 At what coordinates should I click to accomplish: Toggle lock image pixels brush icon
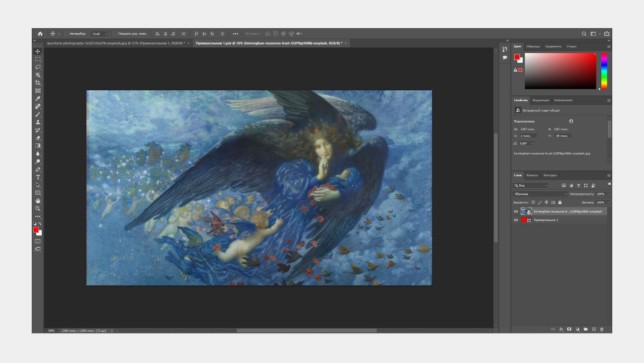[x=540, y=202]
